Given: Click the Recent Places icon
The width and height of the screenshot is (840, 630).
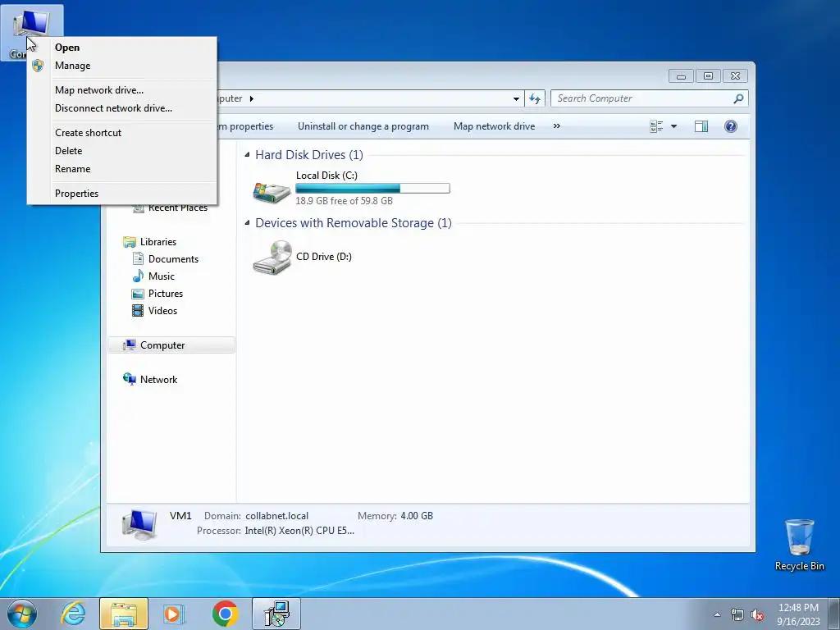Looking at the screenshot, I should pyautogui.click(x=138, y=208).
